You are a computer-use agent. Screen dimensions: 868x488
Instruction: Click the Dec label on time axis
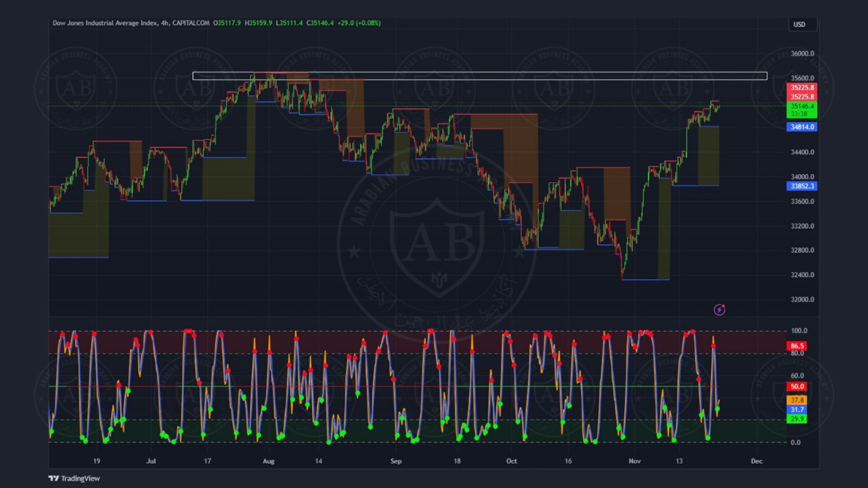pos(756,461)
